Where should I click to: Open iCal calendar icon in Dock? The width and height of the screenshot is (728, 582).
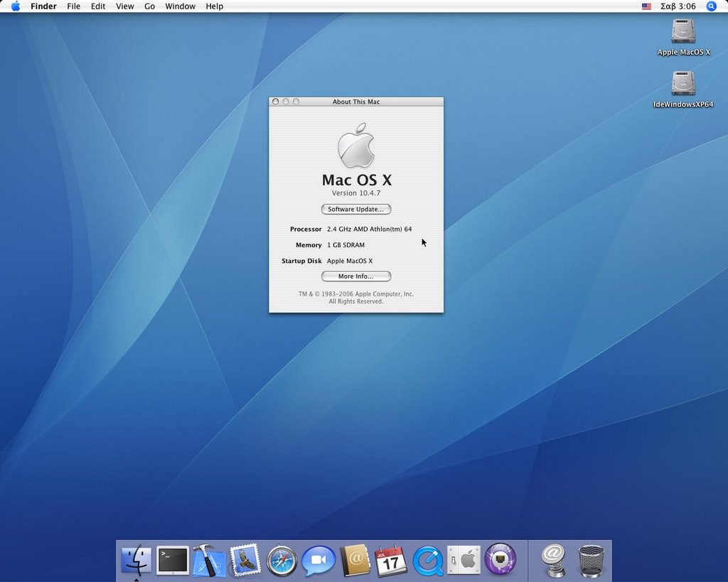tap(391, 560)
